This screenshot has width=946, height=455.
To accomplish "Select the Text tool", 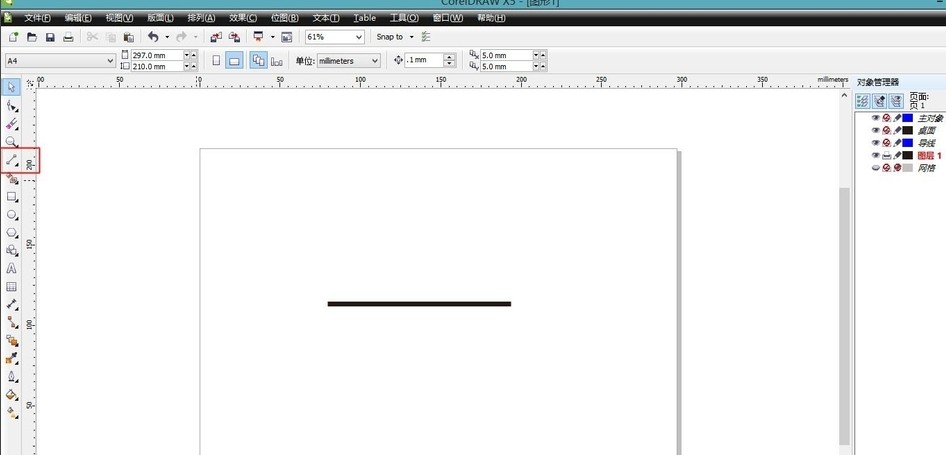I will pyautogui.click(x=11, y=269).
